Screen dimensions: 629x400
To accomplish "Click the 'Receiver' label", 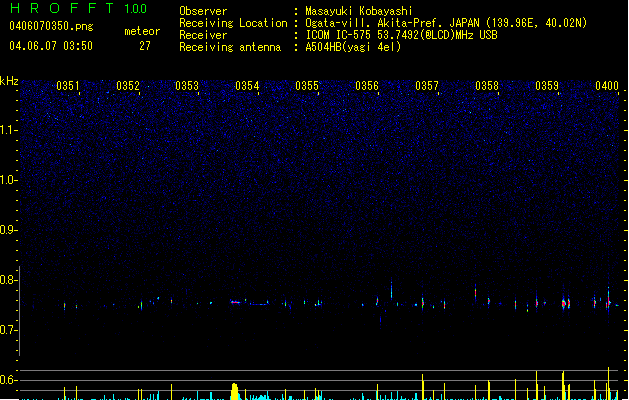I will pyautogui.click(x=203, y=35).
